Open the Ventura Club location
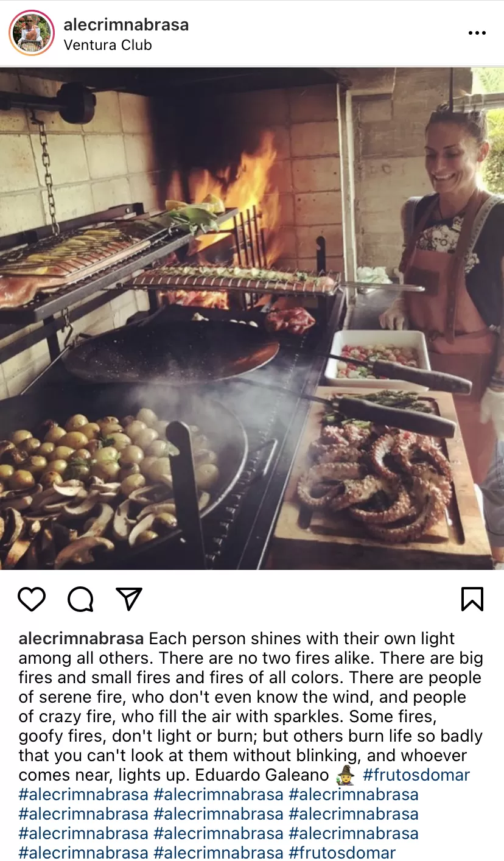The width and height of the screenshot is (504, 861). tap(108, 45)
